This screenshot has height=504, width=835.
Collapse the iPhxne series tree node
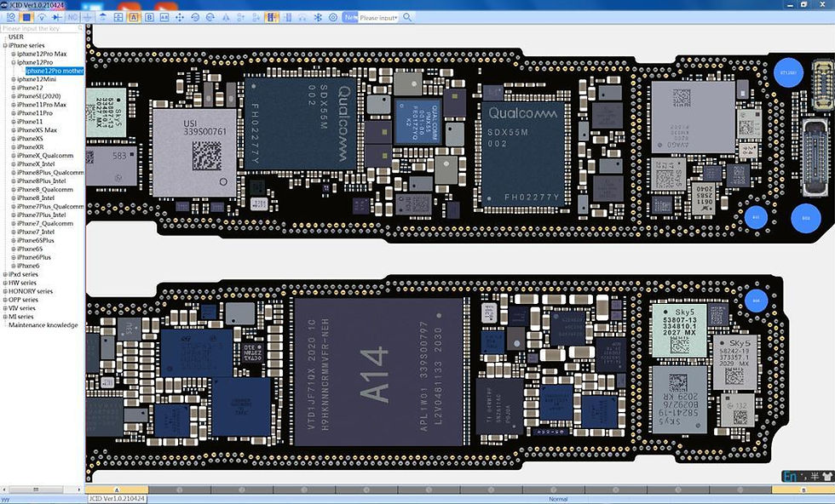(5, 45)
